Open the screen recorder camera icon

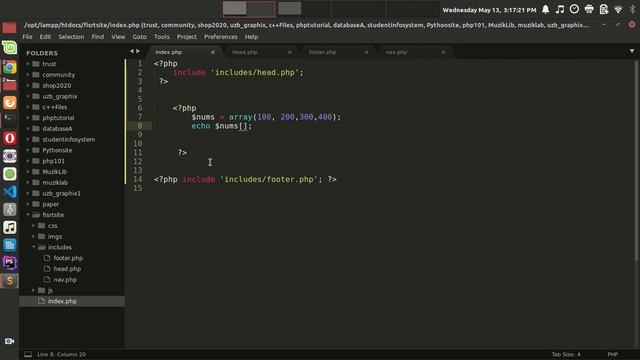9,341
